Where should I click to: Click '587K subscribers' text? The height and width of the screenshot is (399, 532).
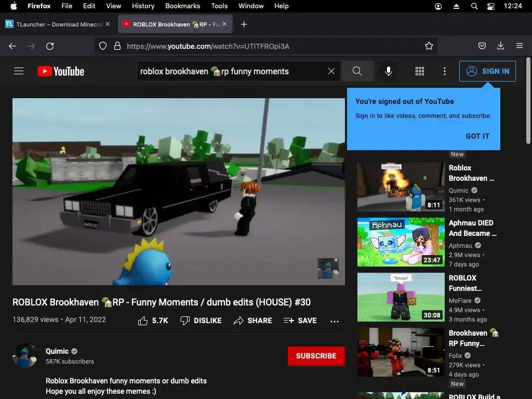coord(70,362)
